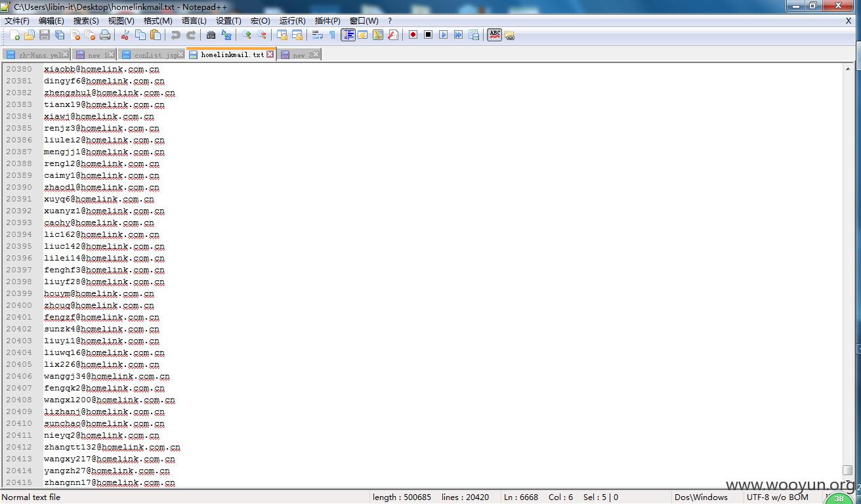Create a new file with the New toolbar icon
Image resolution: width=861 pixels, height=504 pixels.
pyautogui.click(x=14, y=35)
